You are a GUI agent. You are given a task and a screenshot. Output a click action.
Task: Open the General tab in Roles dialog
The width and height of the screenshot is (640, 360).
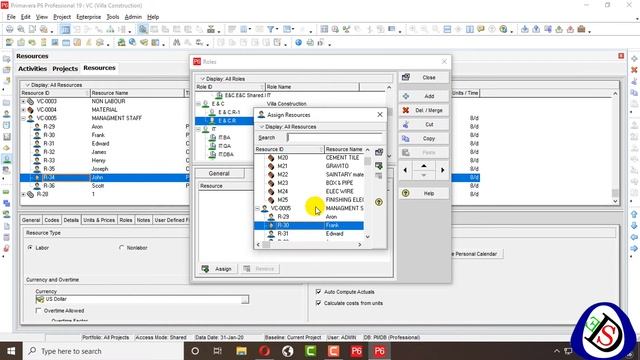click(219, 173)
